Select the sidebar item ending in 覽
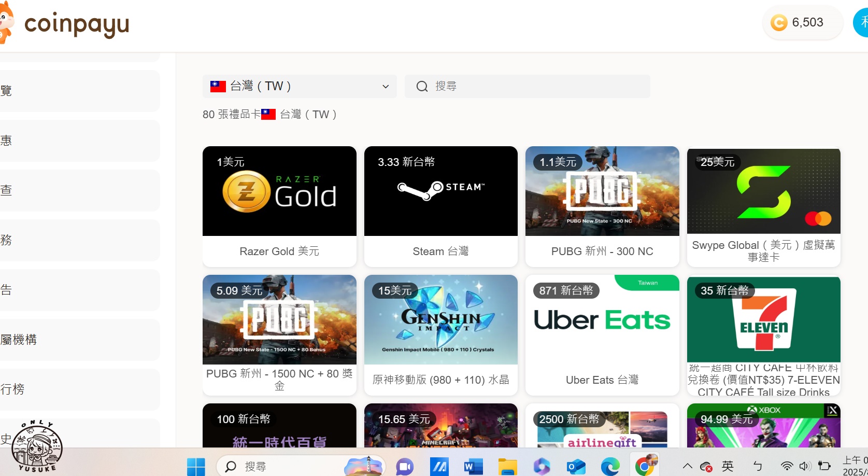868x476 pixels. click(x=80, y=91)
